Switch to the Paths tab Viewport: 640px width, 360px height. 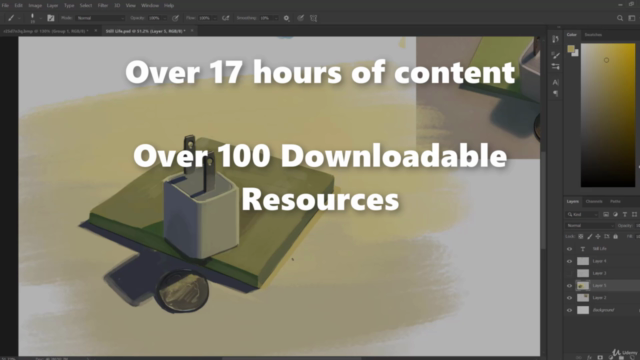[x=615, y=201]
